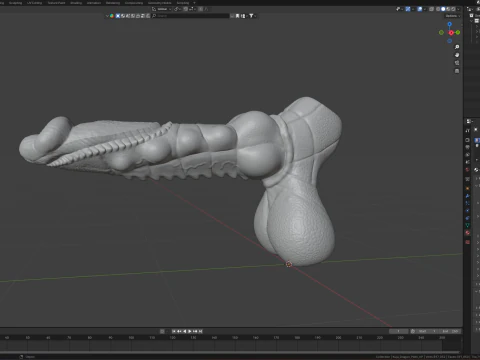The width and height of the screenshot is (480, 360).
Task: Open the Animation workspace tab
Action: [94, 3]
